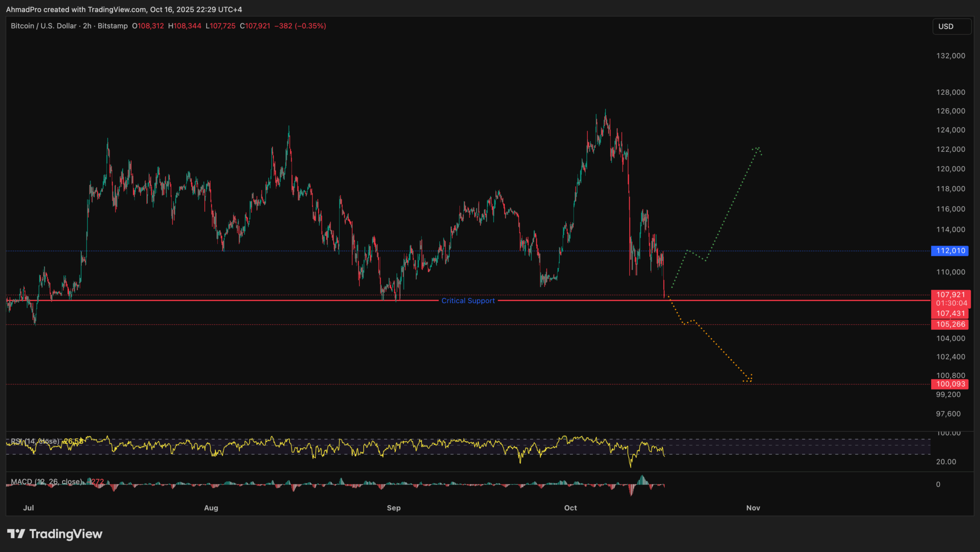Select the Nov label on the time axis
The width and height of the screenshot is (980, 552).
(x=753, y=507)
